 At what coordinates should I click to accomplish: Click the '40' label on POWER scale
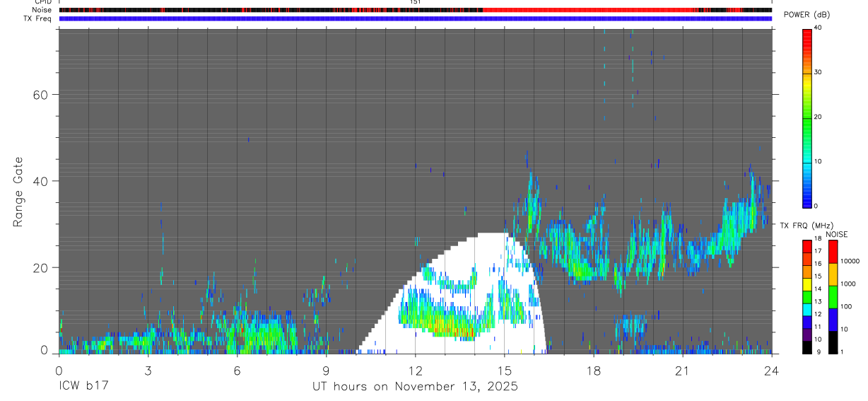[x=819, y=28]
